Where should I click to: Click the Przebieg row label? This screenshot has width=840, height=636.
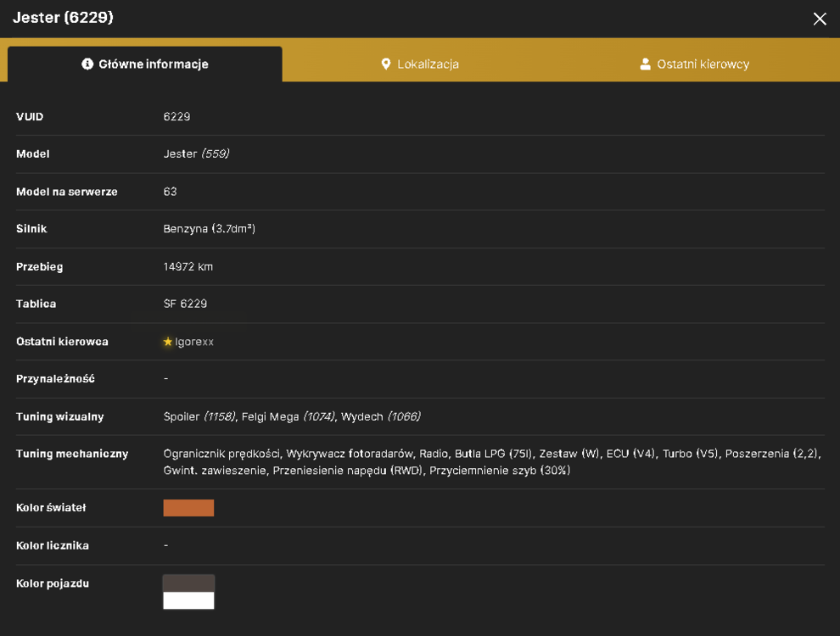40,266
